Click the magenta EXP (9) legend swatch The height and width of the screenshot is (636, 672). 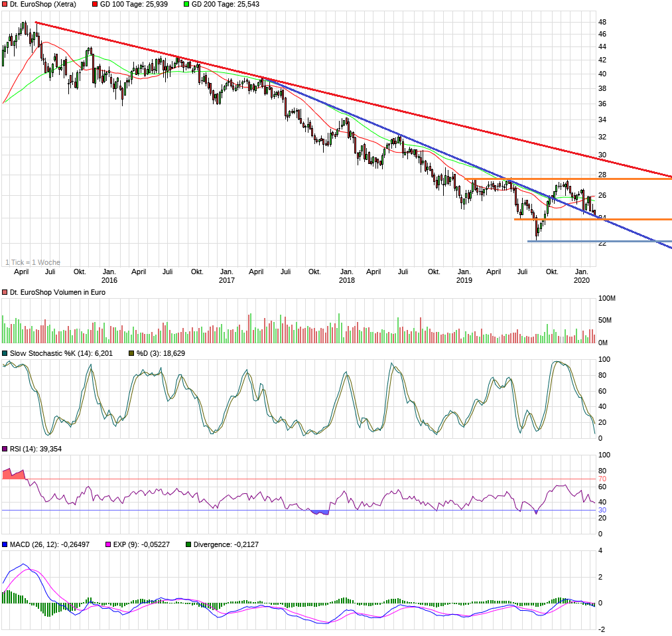tap(108, 545)
